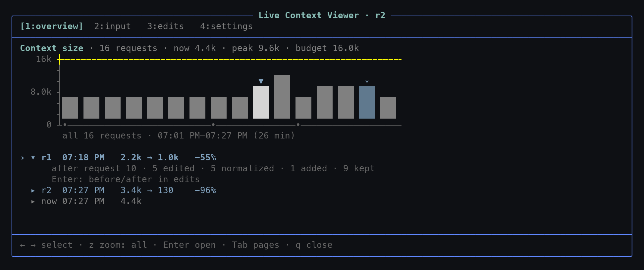Click the filled triangle marker above the white bar
The width and height of the screenshot is (644, 270).
(261, 81)
